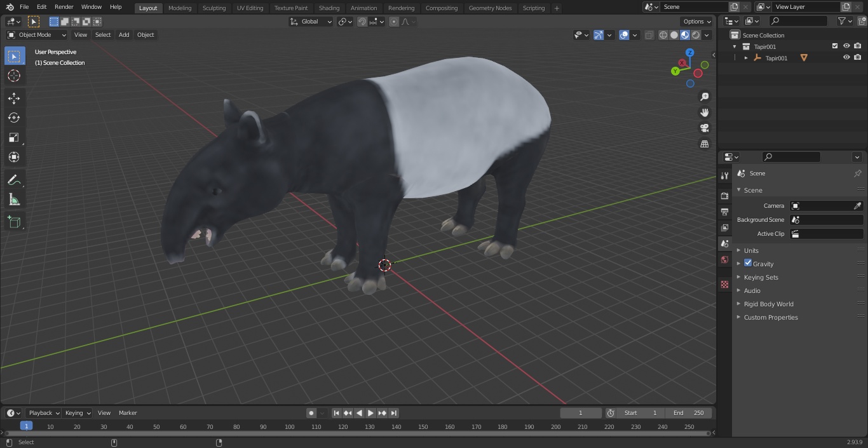The width and height of the screenshot is (868, 448).
Task: Open the File menu
Action: [24, 7]
